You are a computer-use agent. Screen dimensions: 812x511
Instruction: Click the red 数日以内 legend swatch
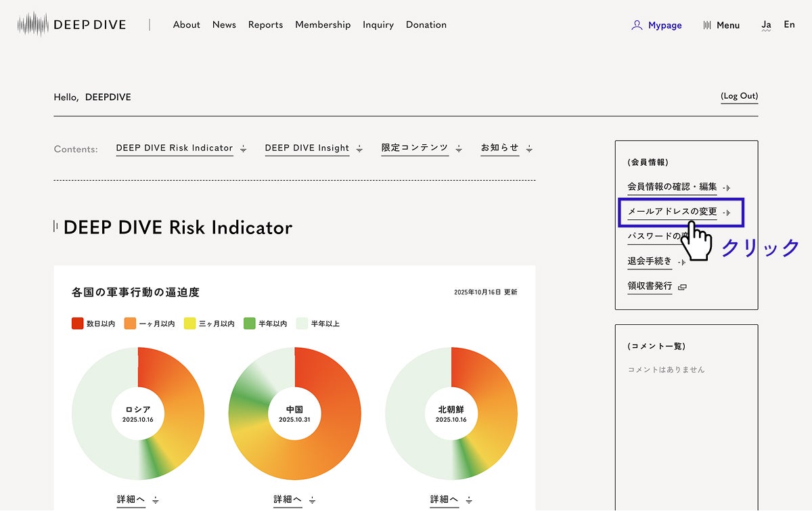coord(77,324)
